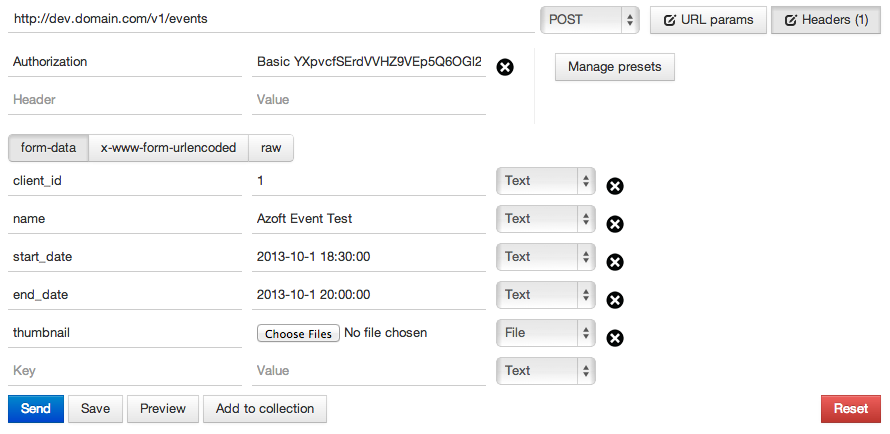The height and width of the screenshot is (434, 890).
Task: Edit the thumbnail key field
Action: (x=125, y=334)
